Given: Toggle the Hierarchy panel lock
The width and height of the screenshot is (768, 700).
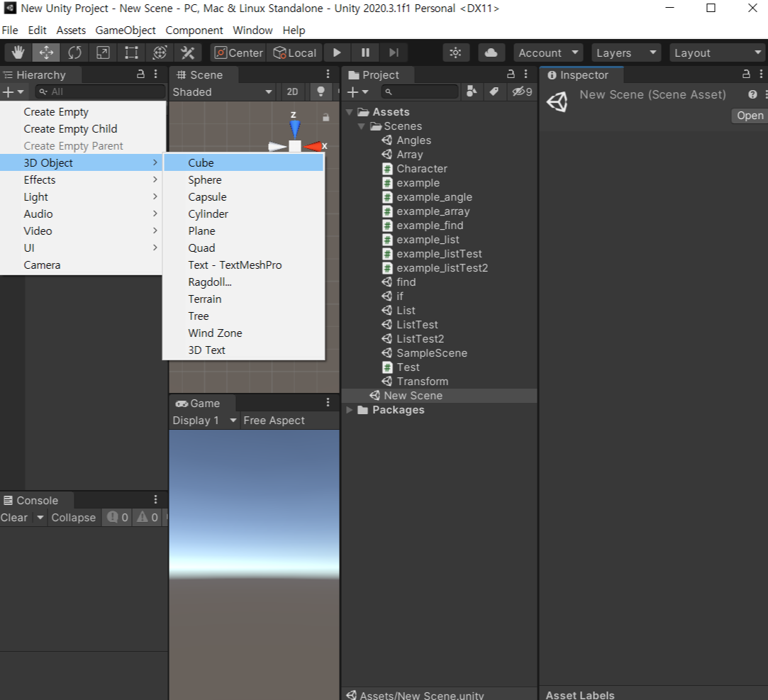Looking at the screenshot, I should click(x=140, y=74).
